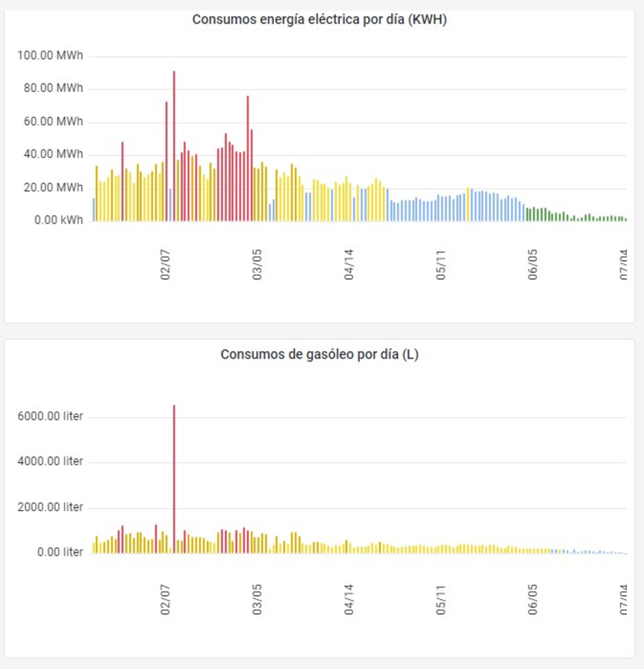Click the diesel consumption chart title

click(319, 354)
